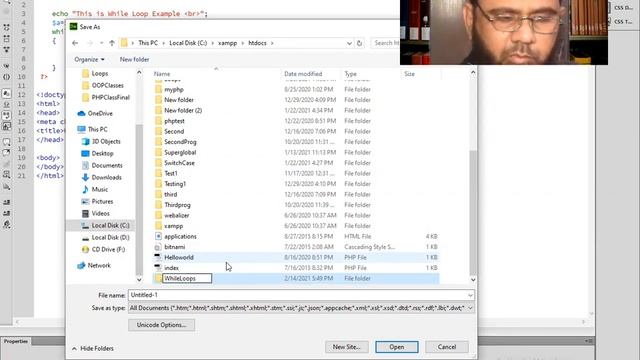Image resolution: width=640 pixels, height=360 pixels.
Task: Open Documents in navigation pane
Action: point(107,165)
